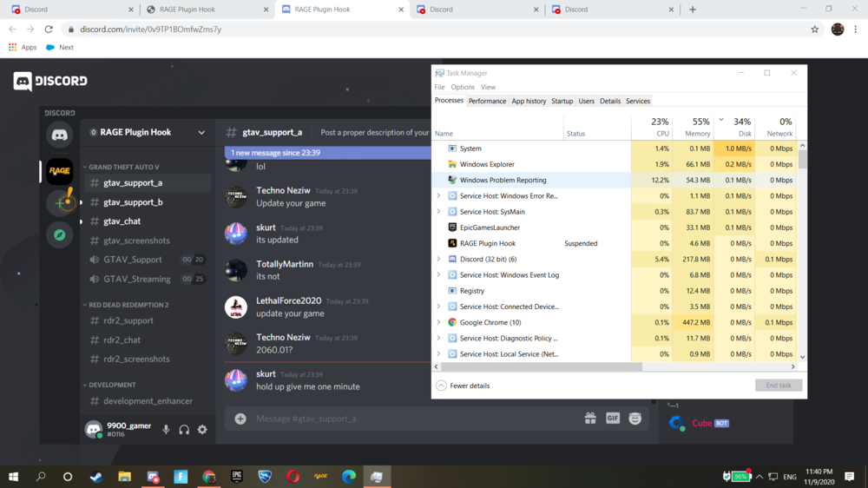Bookmark this page with star icon
The width and height of the screenshot is (868, 488).
tap(815, 30)
